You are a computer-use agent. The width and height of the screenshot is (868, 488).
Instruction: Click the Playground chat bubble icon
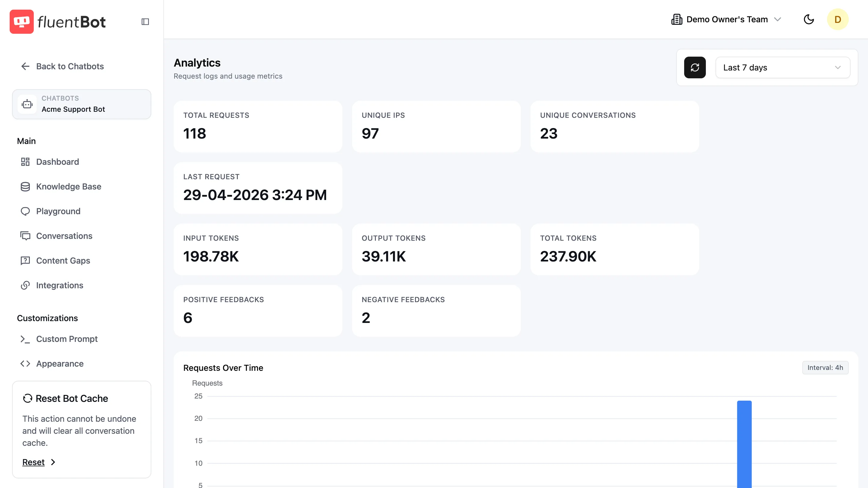coord(25,211)
